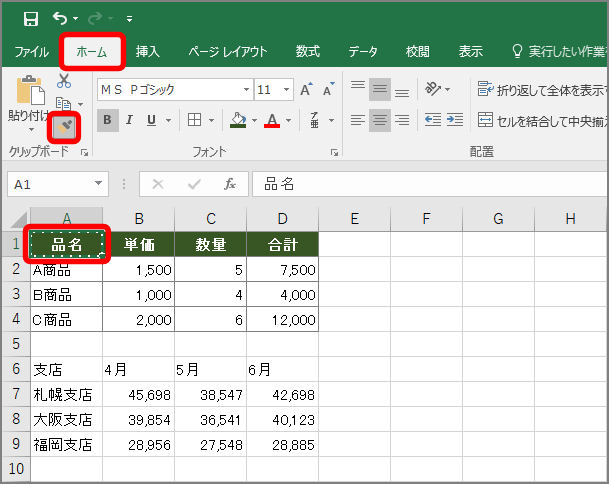Open the 数式 tab

[x=308, y=51]
